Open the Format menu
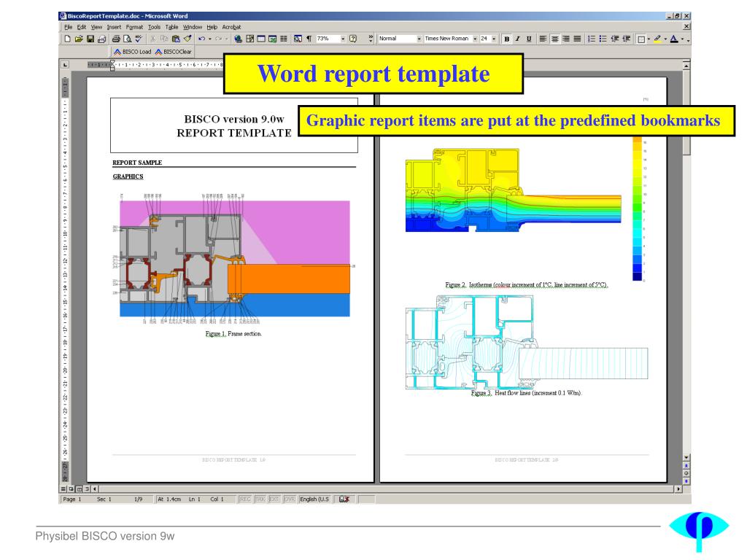The width and height of the screenshot is (747, 560). (x=134, y=27)
